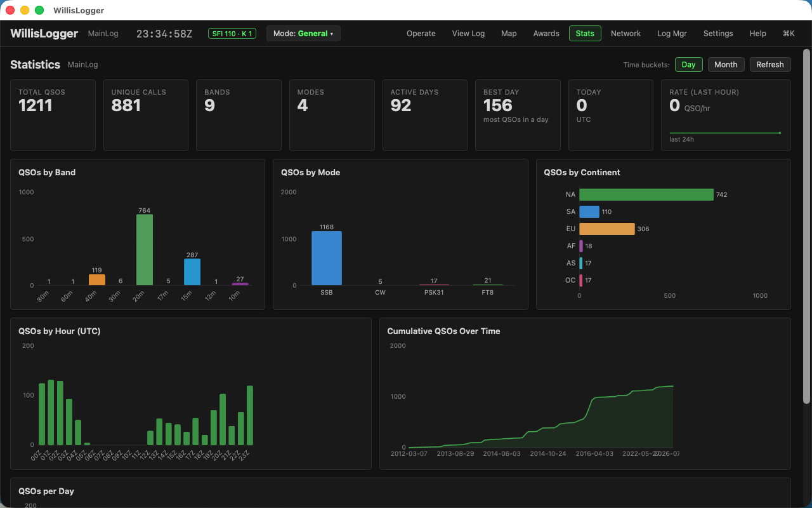
Task: Click the UTC clock display
Action: click(164, 34)
